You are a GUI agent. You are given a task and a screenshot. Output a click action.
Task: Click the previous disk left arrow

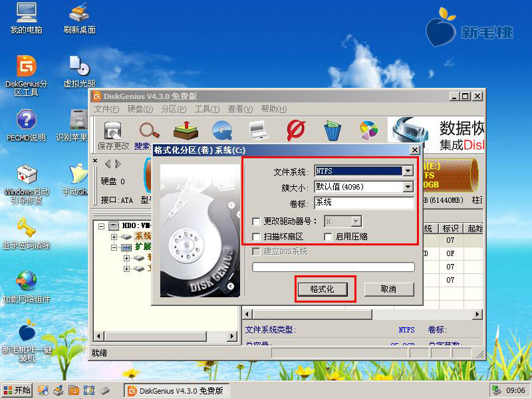[x=108, y=164]
